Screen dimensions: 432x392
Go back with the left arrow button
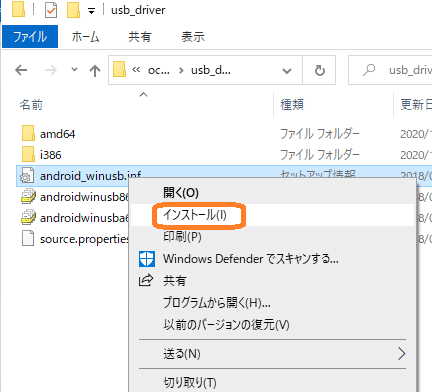[x=21, y=70]
